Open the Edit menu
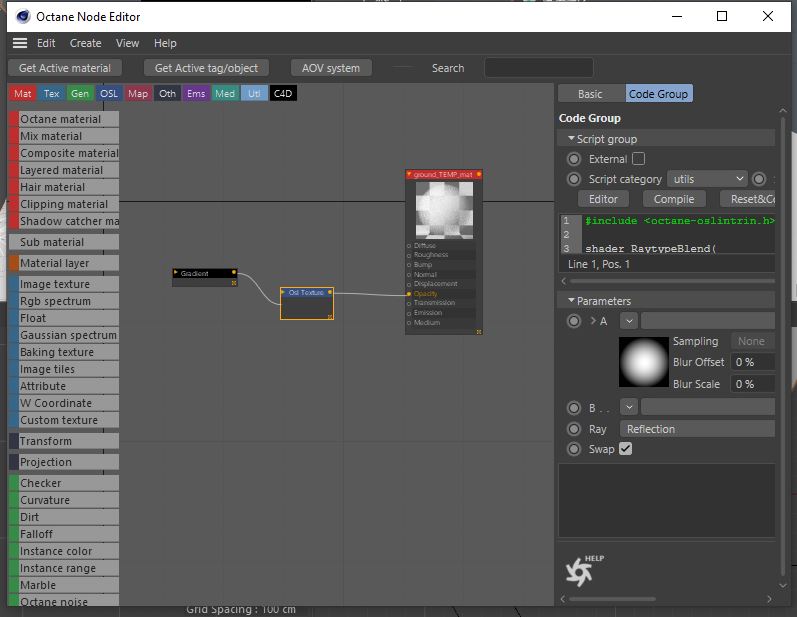The width and height of the screenshot is (797, 617). click(46, 43)
